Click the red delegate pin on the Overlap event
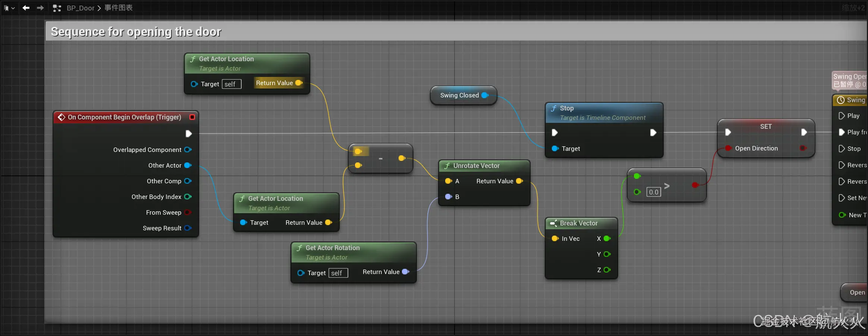This screenshot has height=336, width=868. [x=192, y=117]
